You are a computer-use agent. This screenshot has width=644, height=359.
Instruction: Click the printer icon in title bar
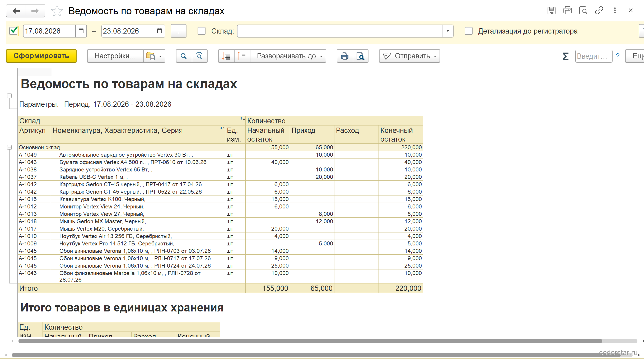pyautogui.click(x=567, y=11)
